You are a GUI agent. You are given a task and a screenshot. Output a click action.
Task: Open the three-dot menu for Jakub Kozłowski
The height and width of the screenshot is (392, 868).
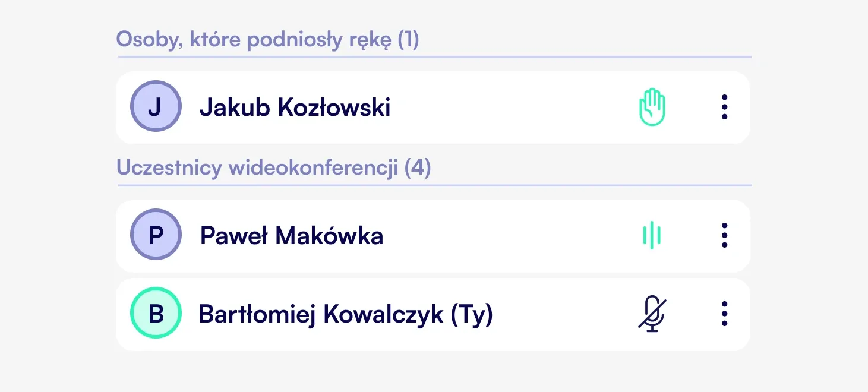pos(724,108)
